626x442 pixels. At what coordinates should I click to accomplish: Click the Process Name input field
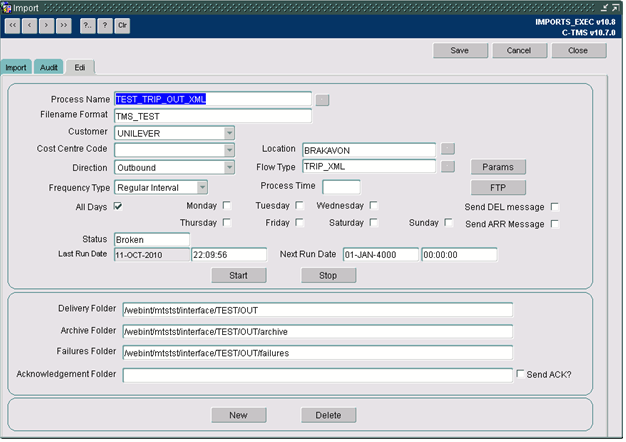pos(213,99)
